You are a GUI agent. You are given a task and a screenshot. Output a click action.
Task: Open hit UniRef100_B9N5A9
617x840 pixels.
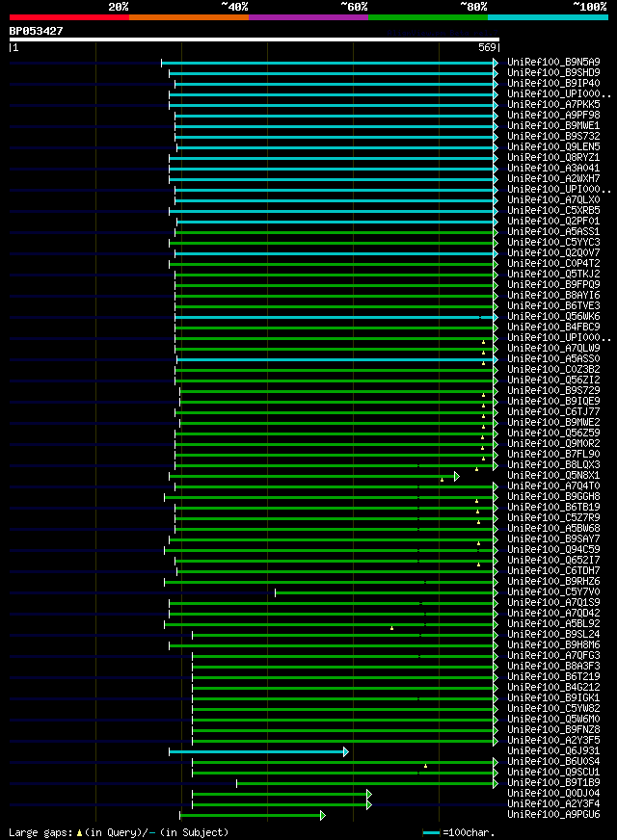pyautogui.click(x=553, y=63)
